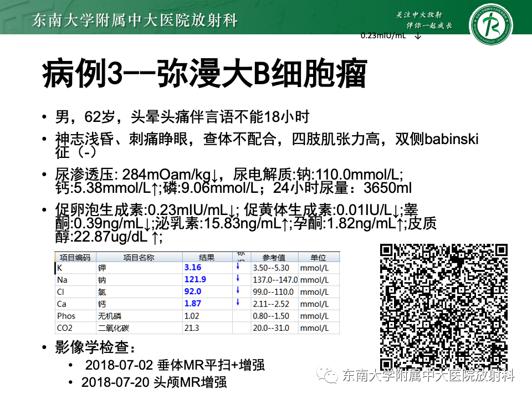Click the chloride result 92.0
Screen dimensions: 532x399
pos(193,291)
